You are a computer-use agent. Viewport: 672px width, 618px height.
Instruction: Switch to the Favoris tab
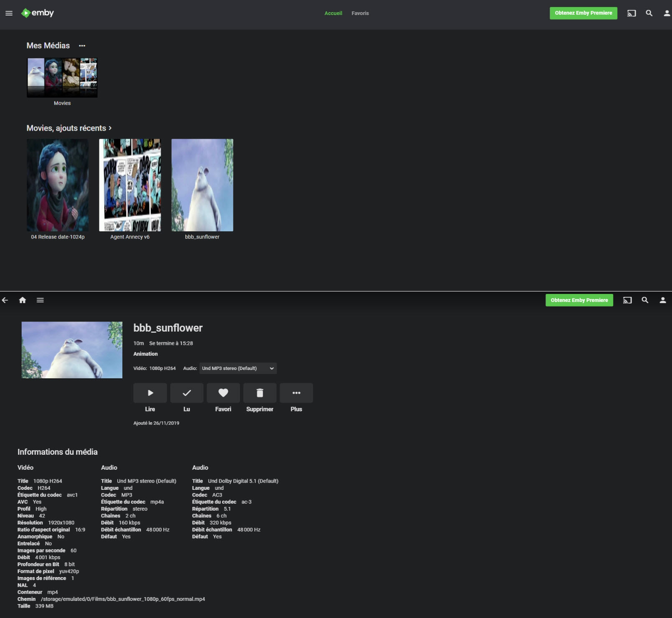pyautogui.click(x=360, y=13)
